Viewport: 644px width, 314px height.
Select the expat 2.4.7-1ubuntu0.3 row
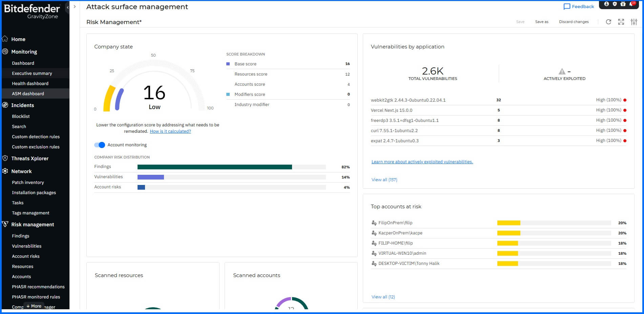499,141
